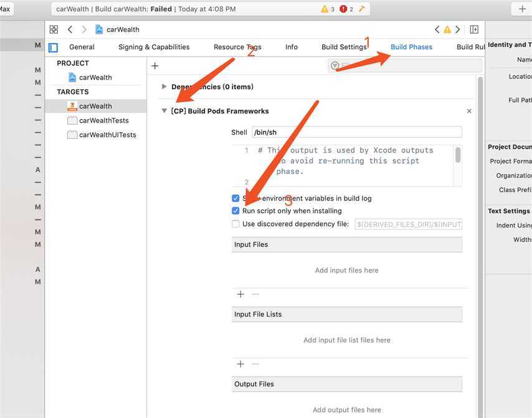Switch to the Resource Tags tab
The width and height of the screenshot is (532, 418).
[x=237, y=47]
